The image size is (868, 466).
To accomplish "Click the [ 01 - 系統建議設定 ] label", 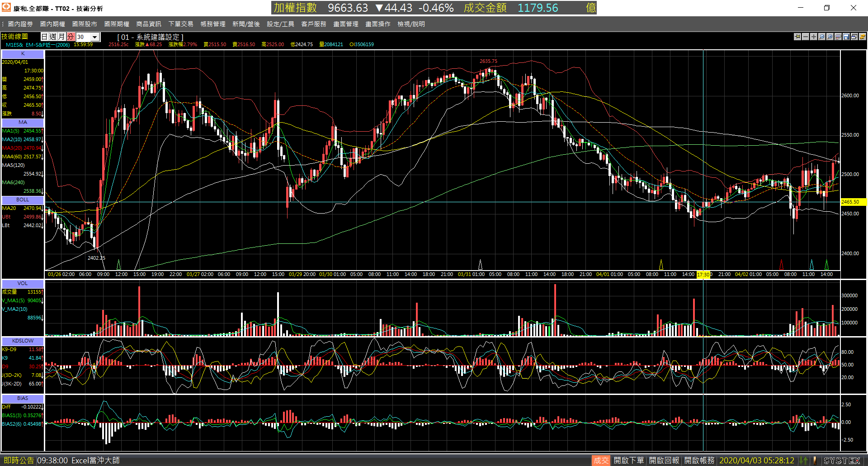I will pyautogui.click(x=150, y=37).
